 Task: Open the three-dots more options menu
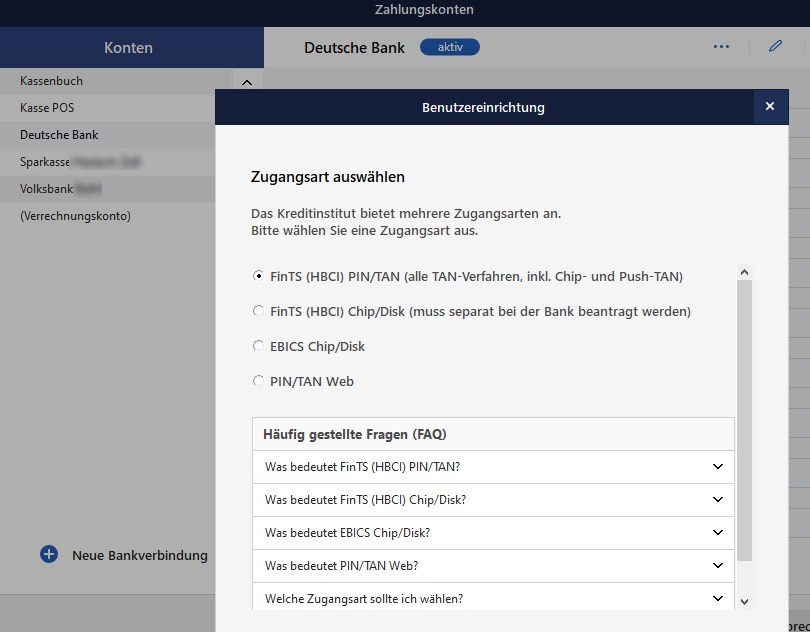[721, 47]
